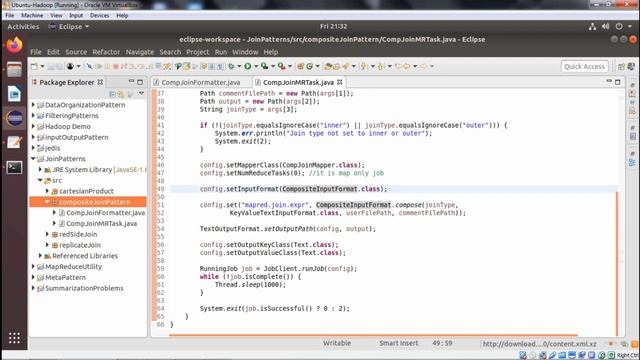
Task: Click the Open Type icon in toolbar
Action: click(328, 66)
